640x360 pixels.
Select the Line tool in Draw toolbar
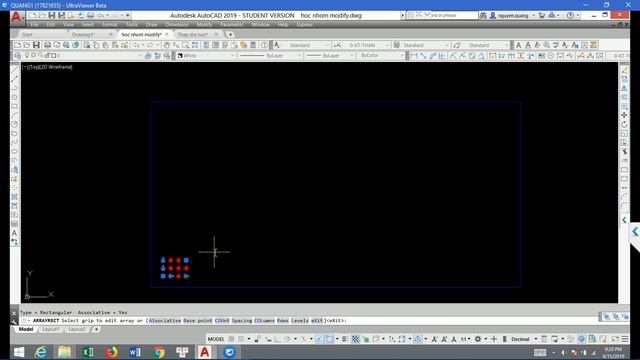[14, 70]
